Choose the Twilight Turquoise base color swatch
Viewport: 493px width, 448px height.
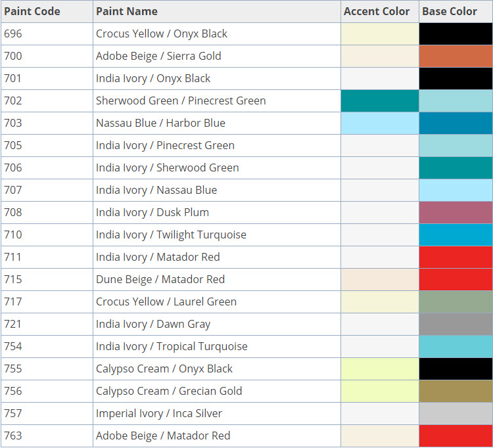pos(456,235)
